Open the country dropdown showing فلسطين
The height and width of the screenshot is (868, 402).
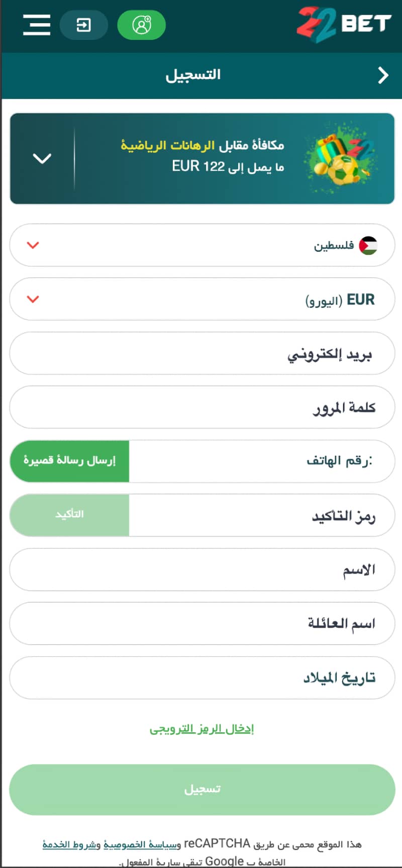click(201, 245)
